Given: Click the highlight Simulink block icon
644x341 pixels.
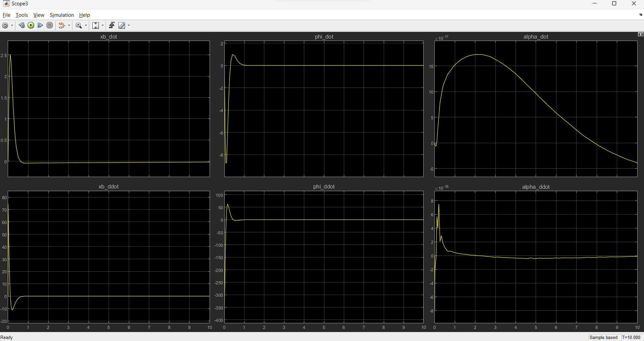Looking at the screenshot, I should coord(61,25).
